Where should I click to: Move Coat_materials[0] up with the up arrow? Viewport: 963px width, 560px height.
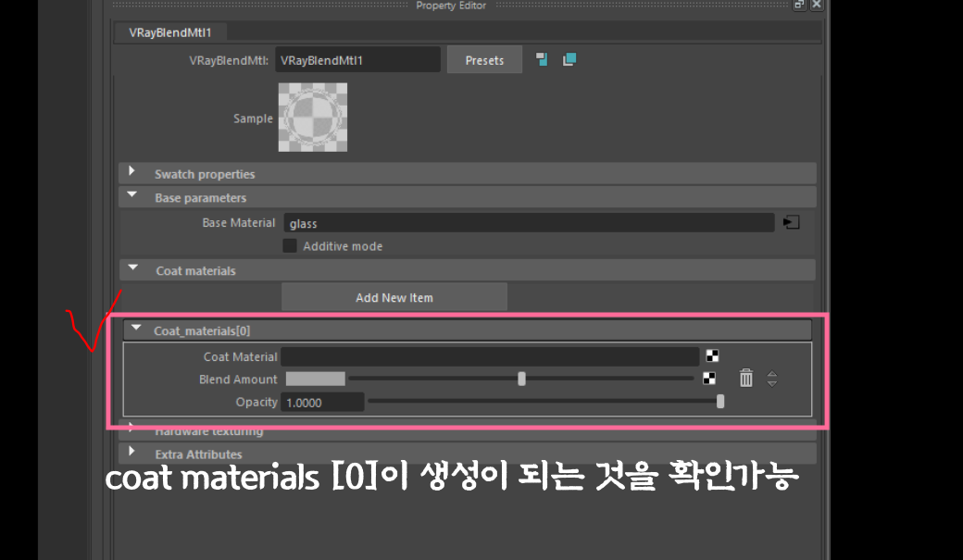click(772, 373)
